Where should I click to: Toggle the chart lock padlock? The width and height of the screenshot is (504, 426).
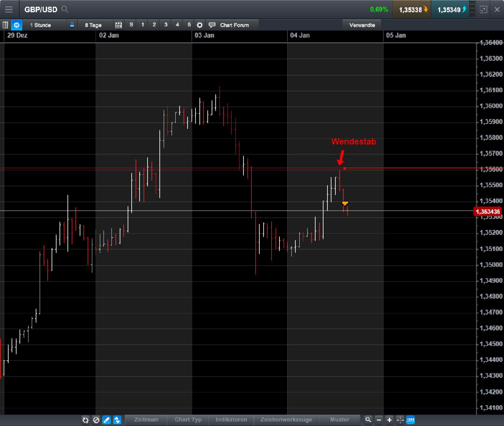72,25
